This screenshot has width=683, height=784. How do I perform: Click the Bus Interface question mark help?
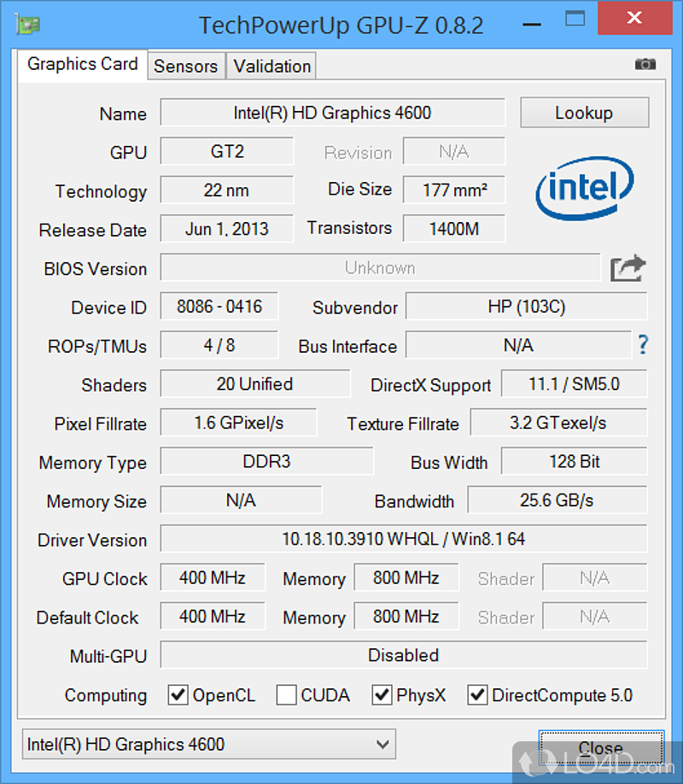tap(642, 345)
